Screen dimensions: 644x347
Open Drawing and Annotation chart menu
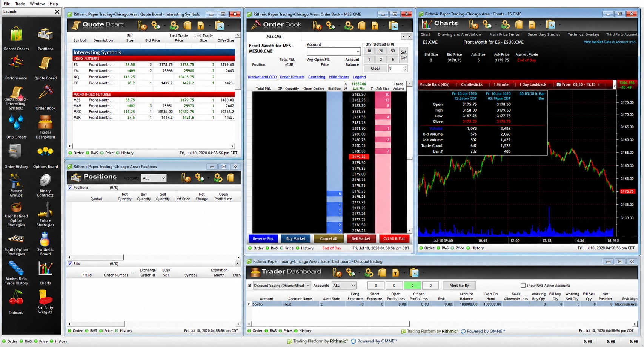click(x=459, y=34)
